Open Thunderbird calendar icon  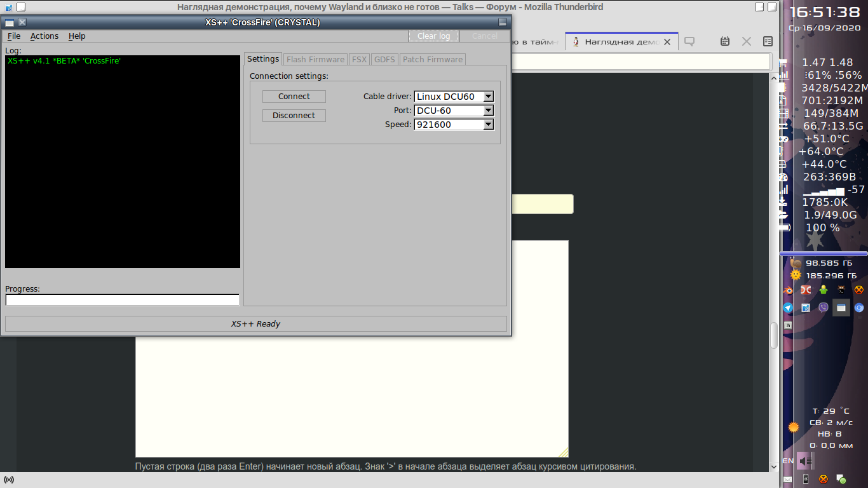pyautogui.click(x=724, y=42)
